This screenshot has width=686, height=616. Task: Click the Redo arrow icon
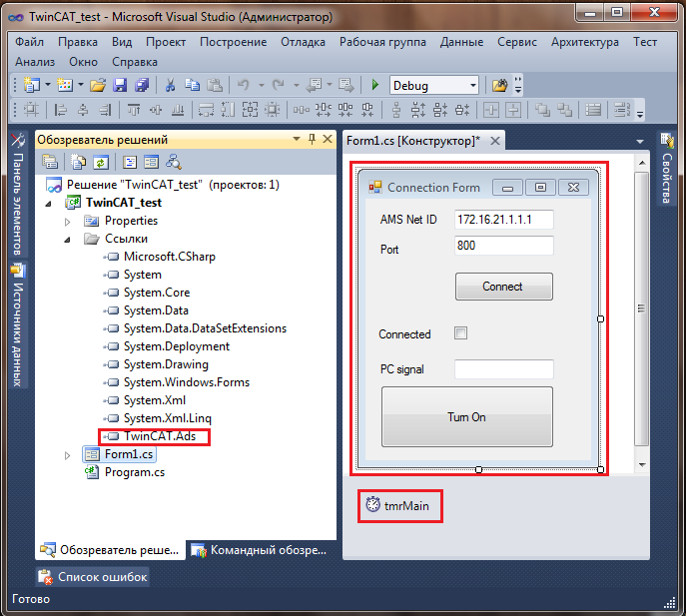[x=279, y=85]
